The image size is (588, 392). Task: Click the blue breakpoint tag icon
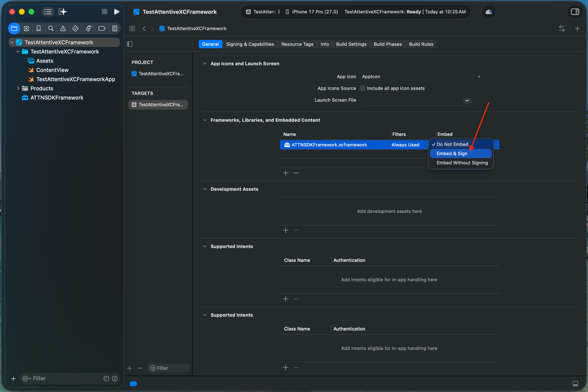pos(134,384)
